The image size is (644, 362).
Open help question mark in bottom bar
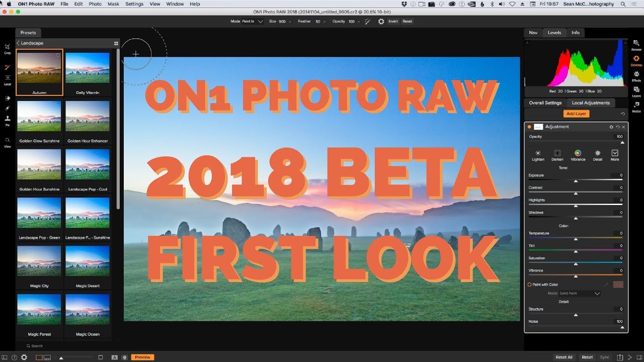(14, 357)
